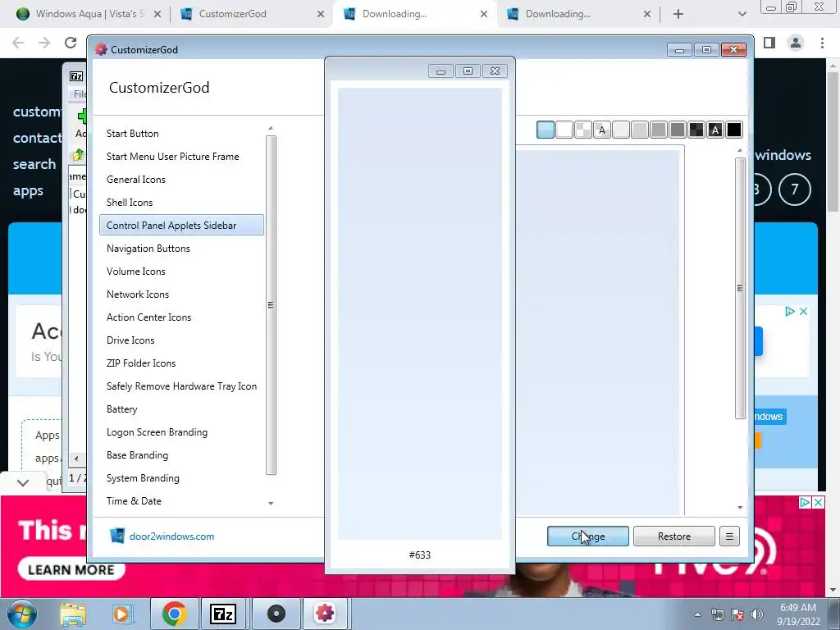840x630 pixels.
Task: Open the taskbar clock and date
Action: click(798, 614)
